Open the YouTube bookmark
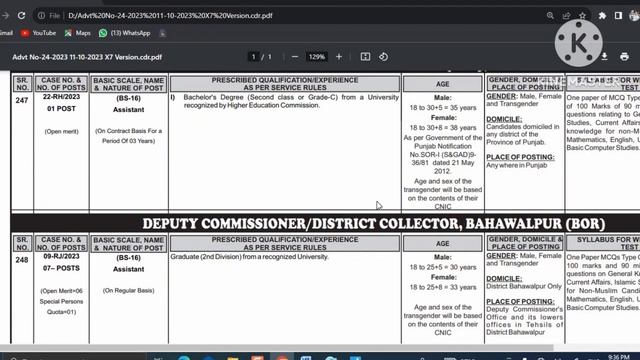The image size is (640, 360). [x=38, y=33]
